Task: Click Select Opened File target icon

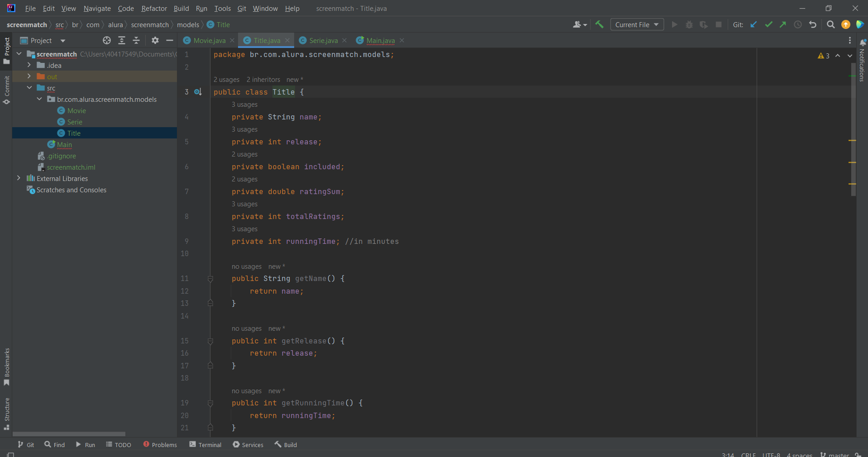Action: [x=107, y=40]
